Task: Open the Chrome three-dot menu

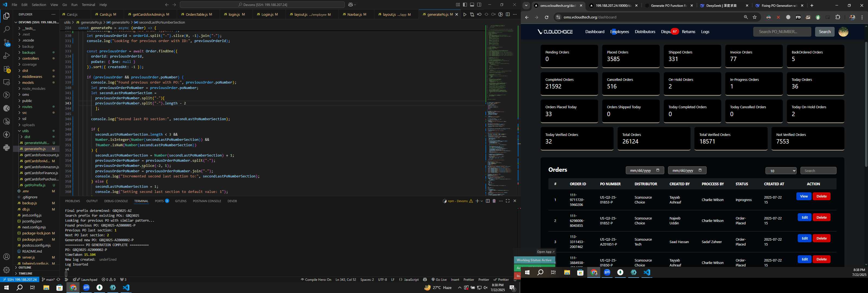Action: click(x=862, y=17)
